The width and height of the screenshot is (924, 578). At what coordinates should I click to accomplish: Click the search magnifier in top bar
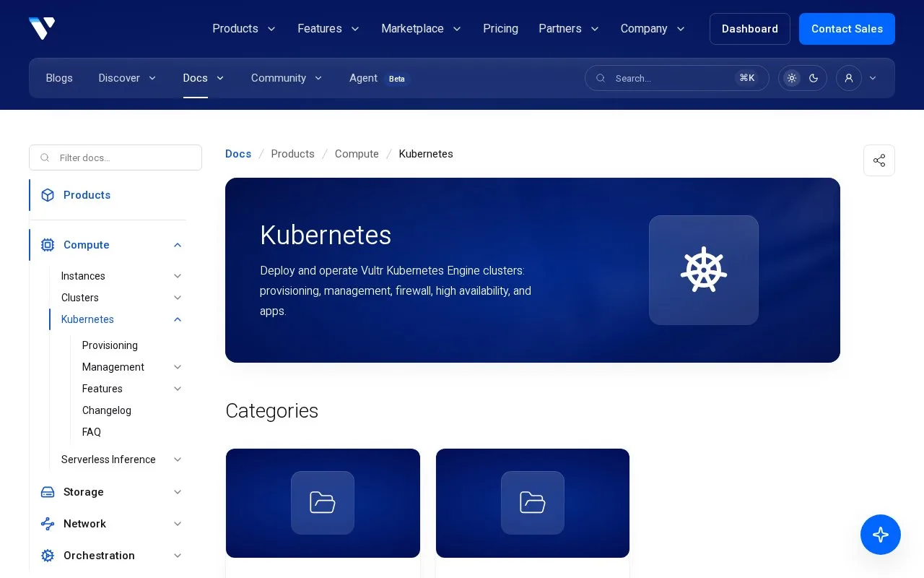point(601,78)
